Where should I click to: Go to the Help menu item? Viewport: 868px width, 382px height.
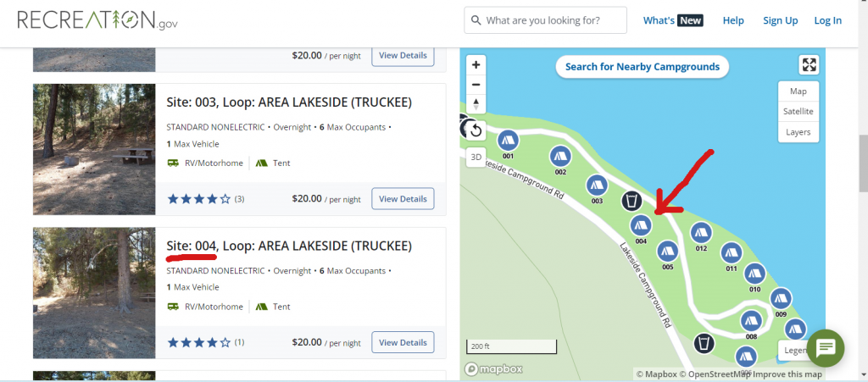point(733,20)
